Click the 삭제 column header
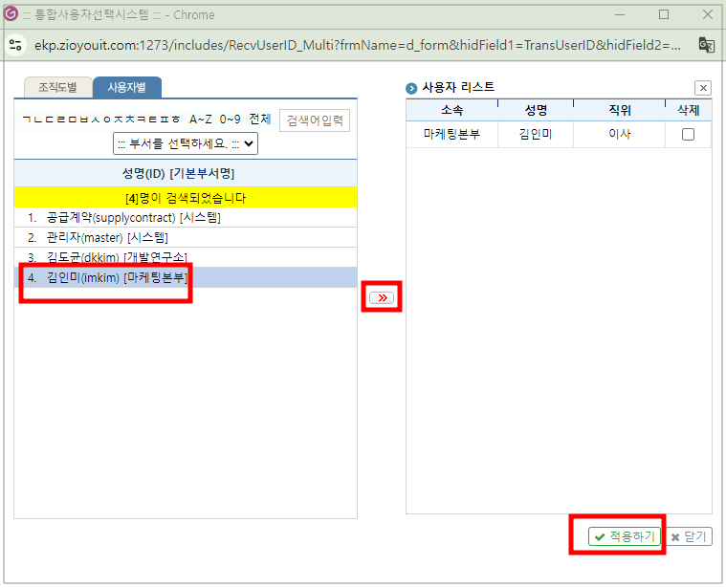Viewport: 726px width, 588px height. (x=688, y=110)
